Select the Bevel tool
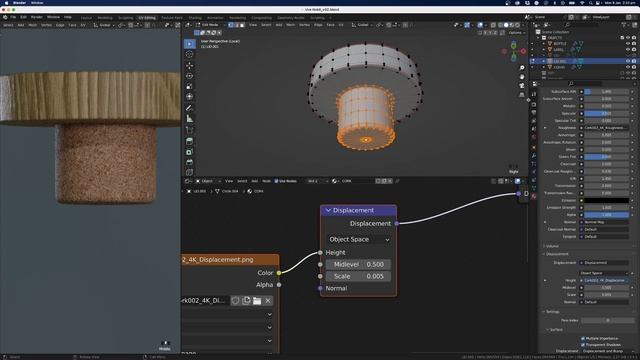640x360 pixels. (x=189, y=162)
